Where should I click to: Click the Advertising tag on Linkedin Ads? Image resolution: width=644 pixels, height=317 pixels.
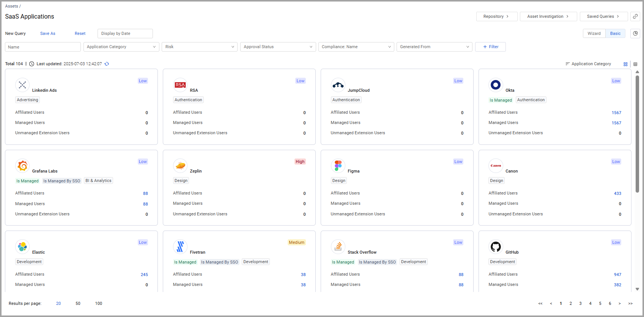[27, 100]
